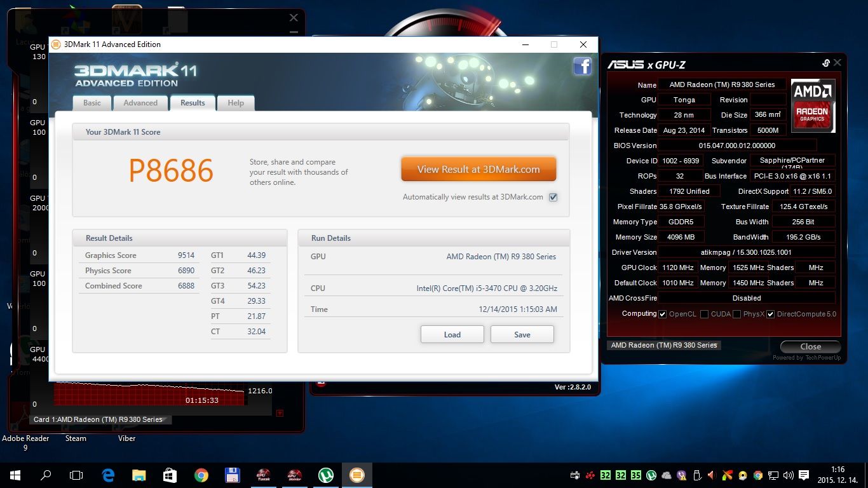
Task: Click the GT4 result 29.33
Action: click(x=256, y=301)
